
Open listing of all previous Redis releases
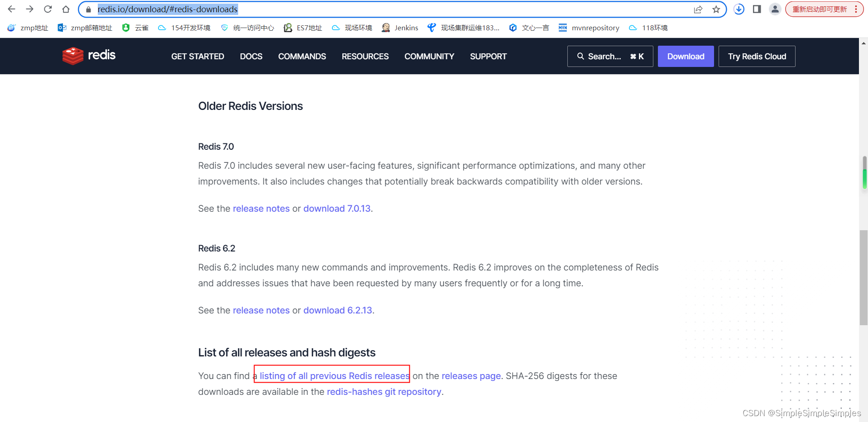pyautogui.click(x=335, y=376)
